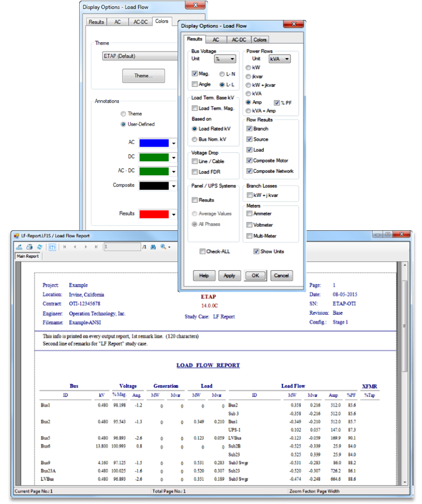The height and width of the screenshot is (504, 422).
Task: Uncheck the Show Units checkbox
Action: tap(256, 251)
